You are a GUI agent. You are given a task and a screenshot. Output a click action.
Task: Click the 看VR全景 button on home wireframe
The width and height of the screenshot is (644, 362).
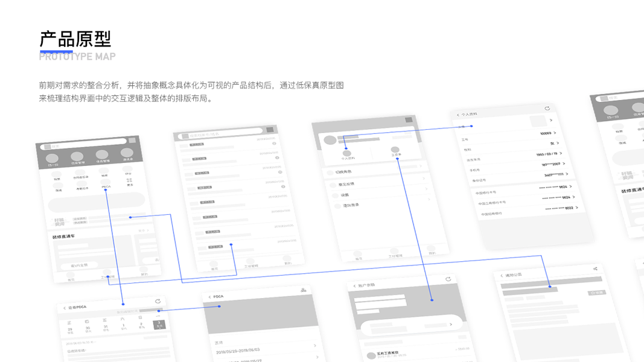[79, 265]
